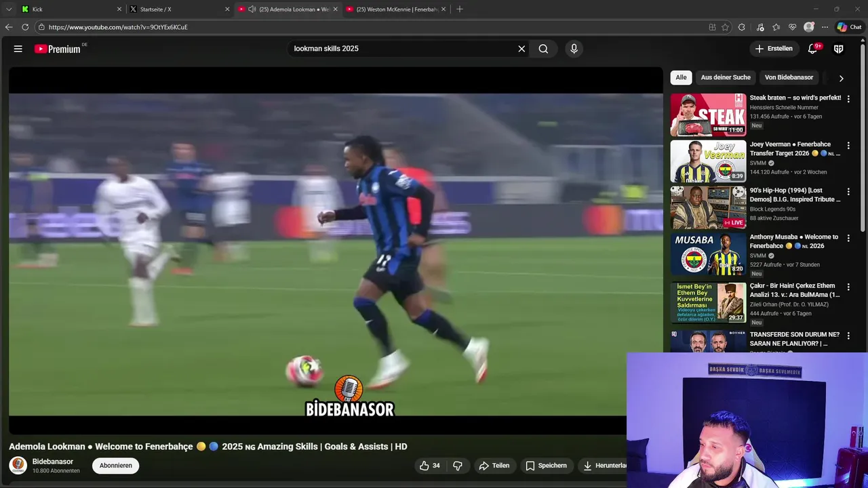Open options for Joey Veerman video
Viewport: 868px width, 488px height.
point(848,145)
